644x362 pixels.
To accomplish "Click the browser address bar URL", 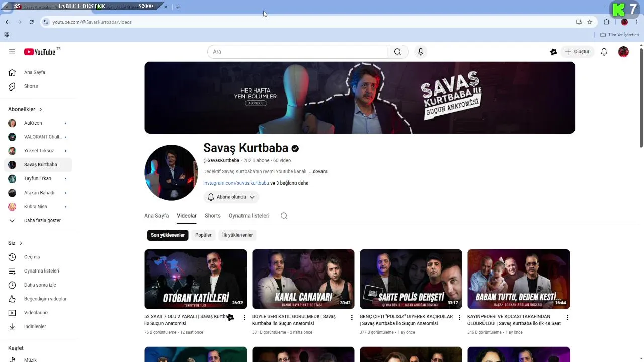I will (92, 22).
